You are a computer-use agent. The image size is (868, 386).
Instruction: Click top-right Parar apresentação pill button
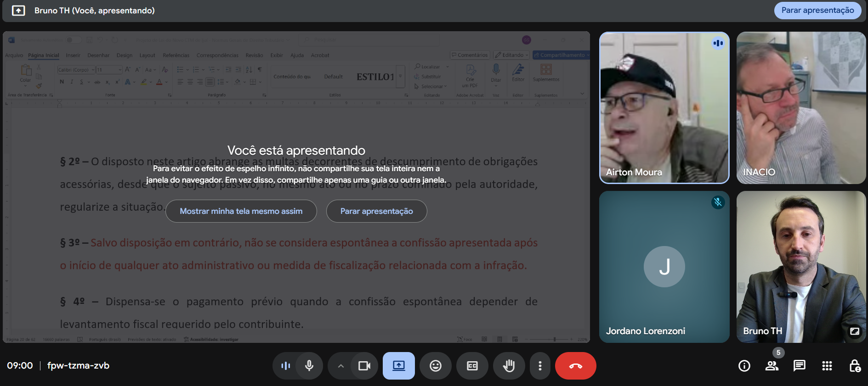click(x=818, y=11)
